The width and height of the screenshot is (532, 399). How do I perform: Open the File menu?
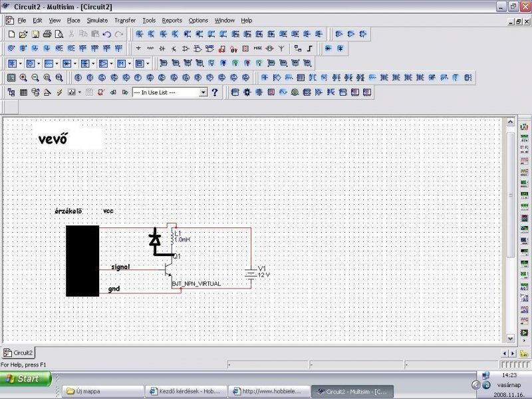[x=22, y=21]
